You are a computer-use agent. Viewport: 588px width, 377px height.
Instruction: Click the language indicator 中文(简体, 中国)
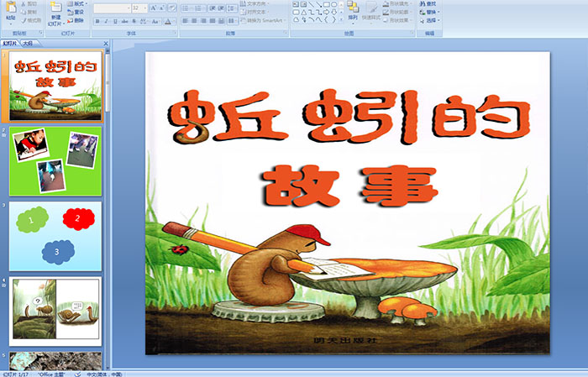104,374
